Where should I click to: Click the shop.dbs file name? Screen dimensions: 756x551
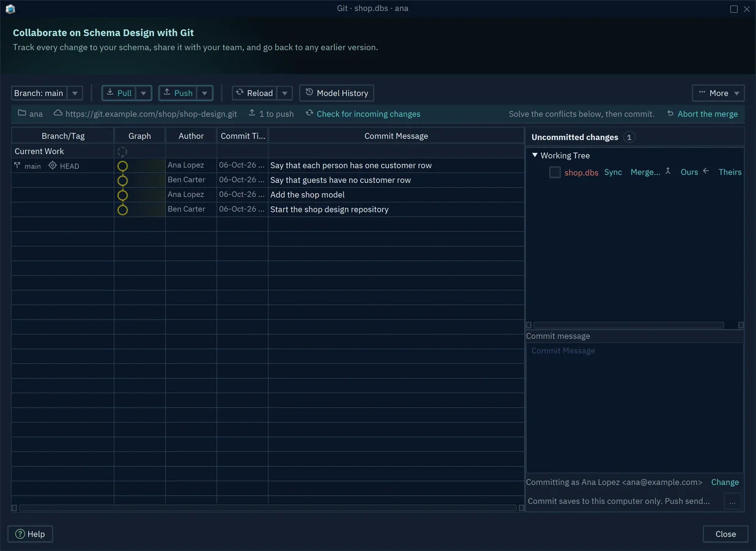click(x=581, y=172)
